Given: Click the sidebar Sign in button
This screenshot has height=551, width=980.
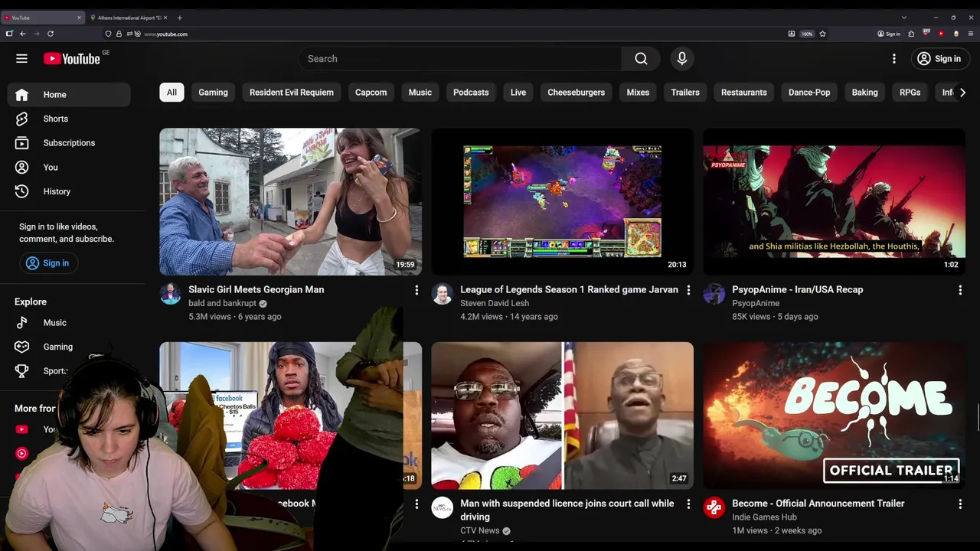Looking at the screenshot, I should coord(47,263).
